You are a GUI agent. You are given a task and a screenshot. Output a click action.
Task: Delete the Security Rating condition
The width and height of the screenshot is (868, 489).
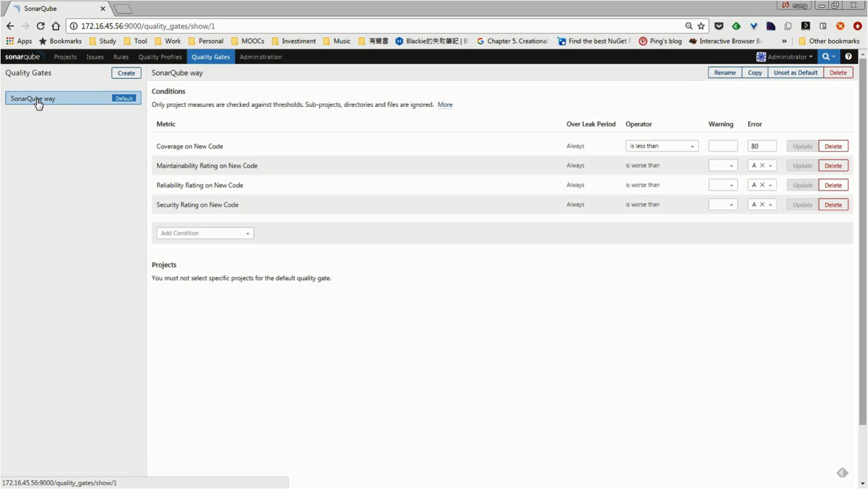point(833,205)
